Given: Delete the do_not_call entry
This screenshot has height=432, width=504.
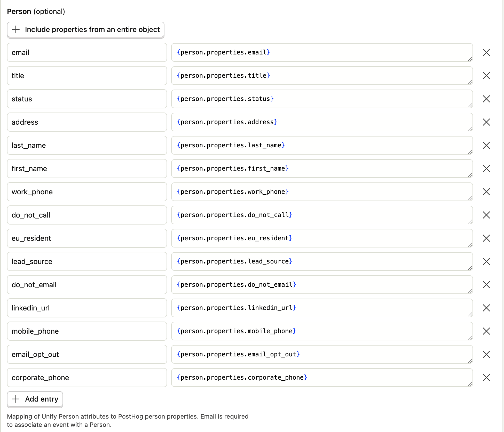Looking at the screenshot, I should click(486, 215).
